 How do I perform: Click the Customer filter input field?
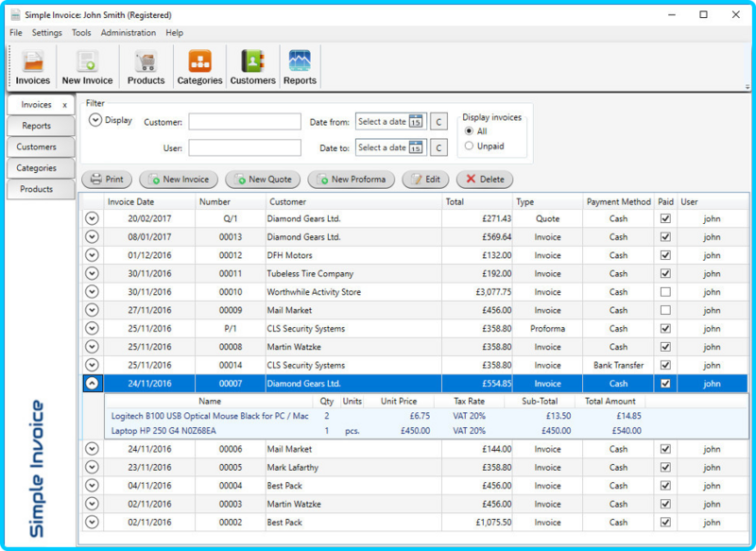[x=245, y=122]
